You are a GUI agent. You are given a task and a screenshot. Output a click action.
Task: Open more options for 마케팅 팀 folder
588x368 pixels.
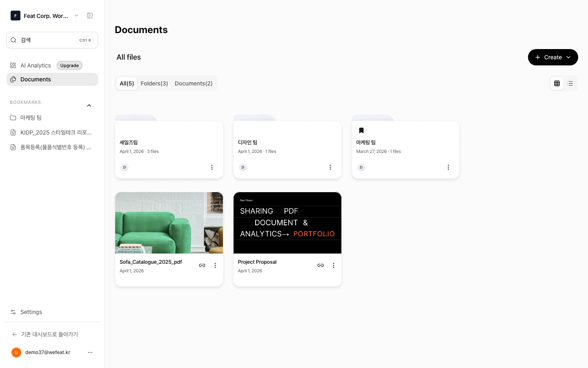coord(448,167)
